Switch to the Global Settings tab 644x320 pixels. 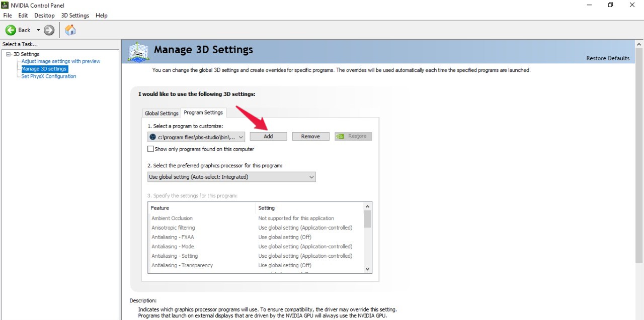[x=162, y=113]
